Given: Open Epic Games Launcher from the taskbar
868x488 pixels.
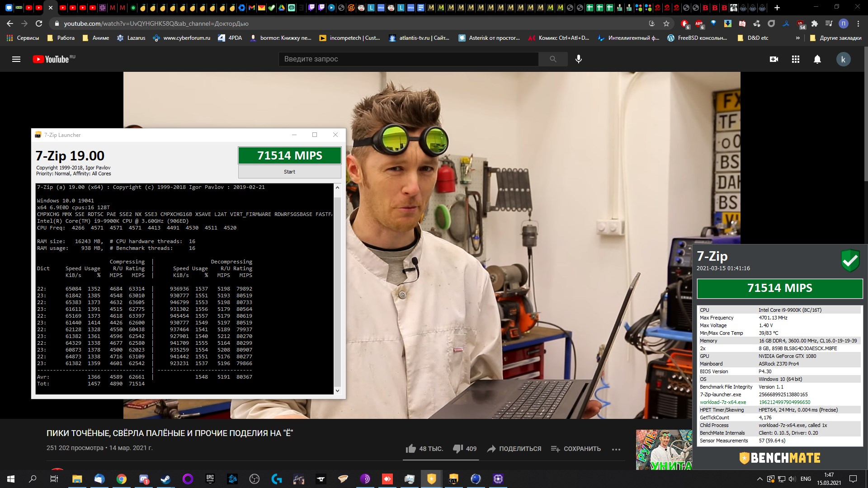Looking at the screenshot, I should (210, 479).
